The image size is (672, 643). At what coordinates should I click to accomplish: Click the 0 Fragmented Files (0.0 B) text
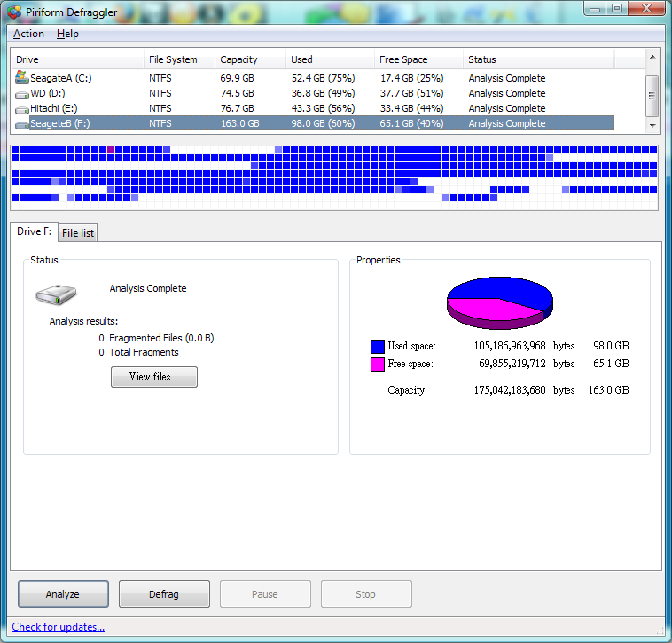tap(156, 338)
